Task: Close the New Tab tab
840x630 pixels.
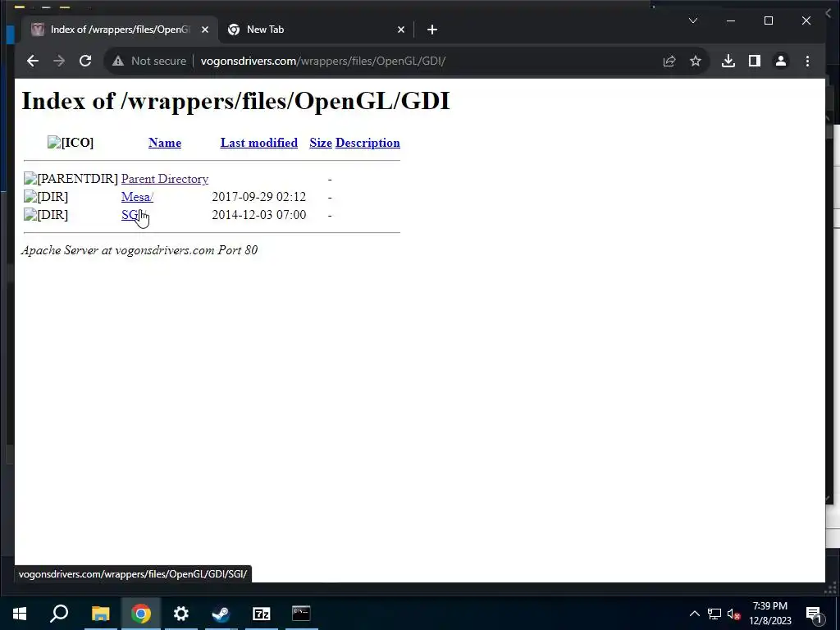Action: pos(400,30)
